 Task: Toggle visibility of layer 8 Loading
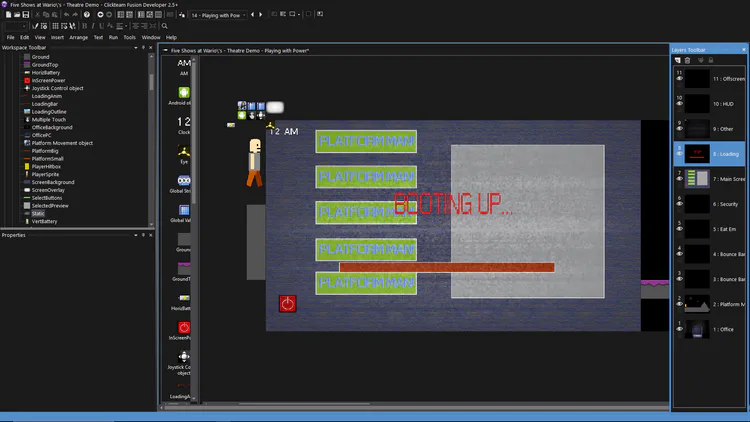[679, 154]
